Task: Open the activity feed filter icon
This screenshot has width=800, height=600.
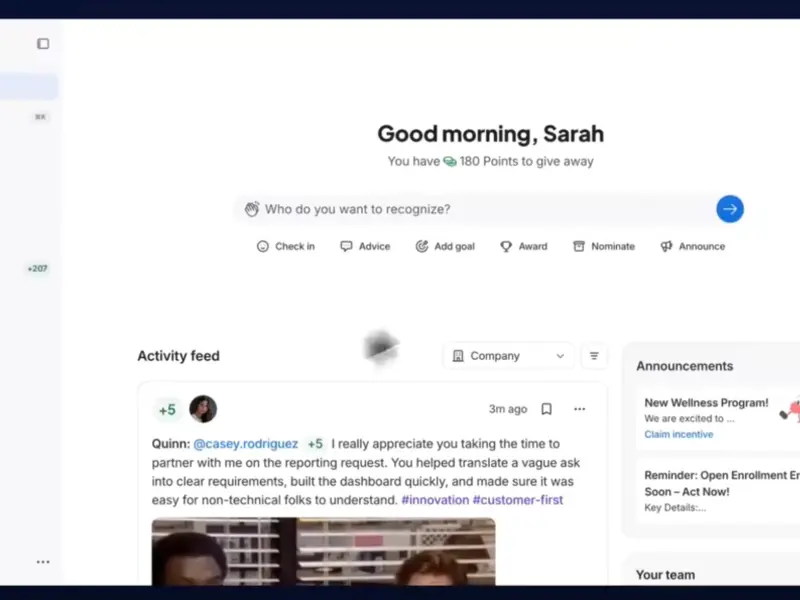Action: point(594,356)
